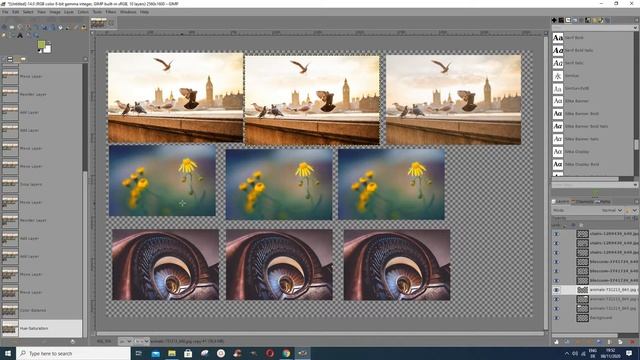Open the Windows menu
Image resolution: width=640 pixels, height=360 pixels.
(x=128, y=12)
